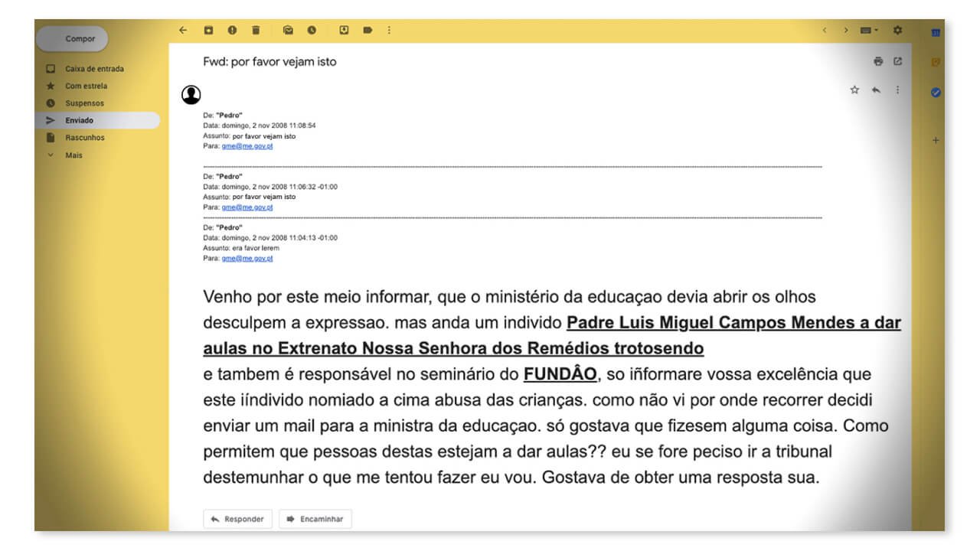Image resolution: width=980 pixels, height=551 pixels.
Task: Open the toolbar three-dot more menu
Action: tap(389, 30)
